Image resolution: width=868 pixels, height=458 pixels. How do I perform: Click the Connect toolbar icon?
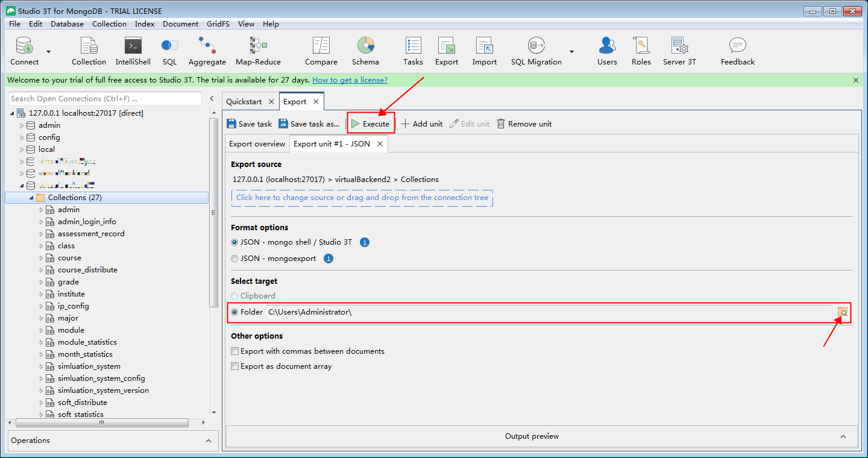coord(24,51)
